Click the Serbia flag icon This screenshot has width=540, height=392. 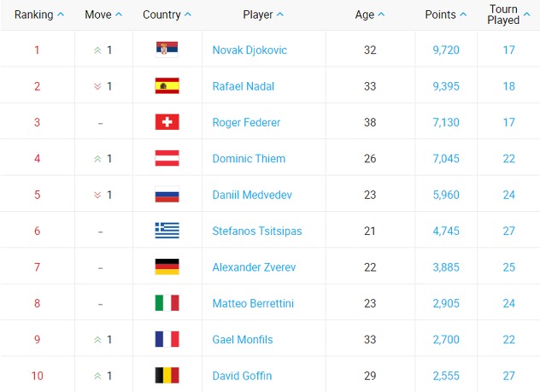click(x=167, y=50)
